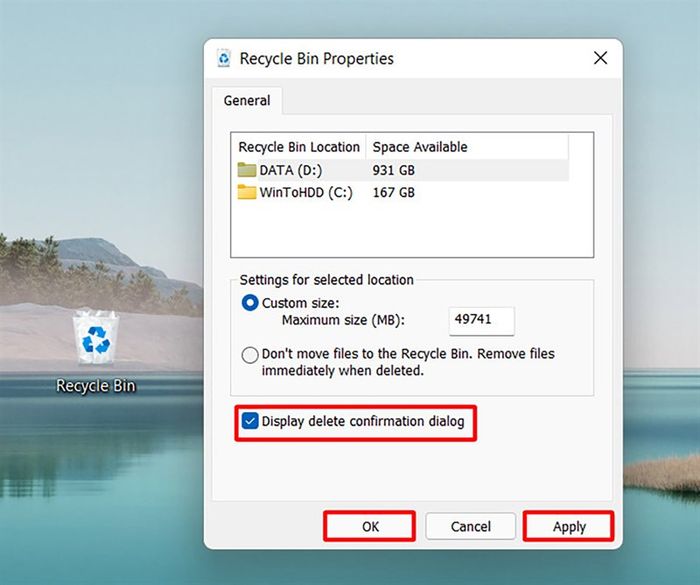The height and width of the screenshot is (585, 700).
Task: Select the 167 GB value
Action: (394, 192)
